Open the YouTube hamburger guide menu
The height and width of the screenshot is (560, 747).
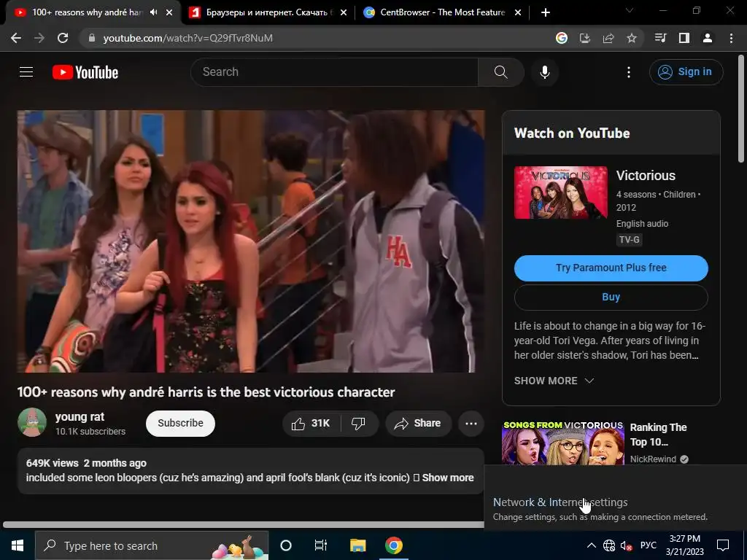coord(26,72)
